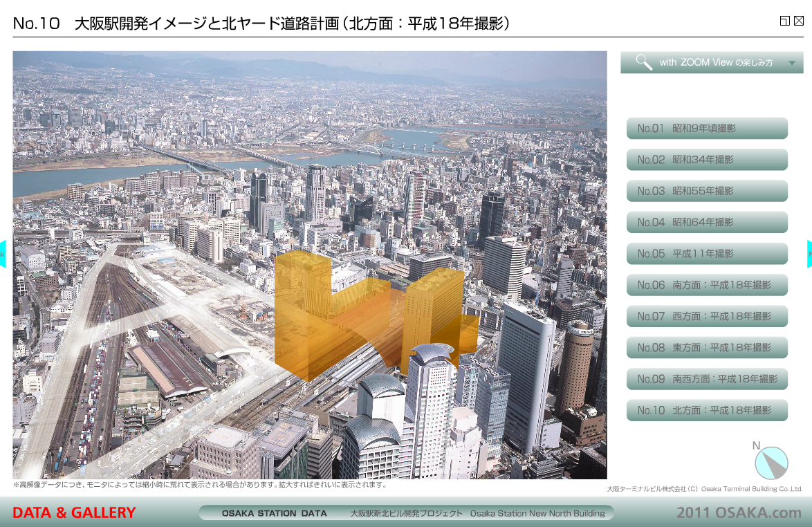Click the magnifying glass icon on ZOOM View header
The width and height of the screenshot is (812, 527).
pyautogui.click(x=643, y=62)
